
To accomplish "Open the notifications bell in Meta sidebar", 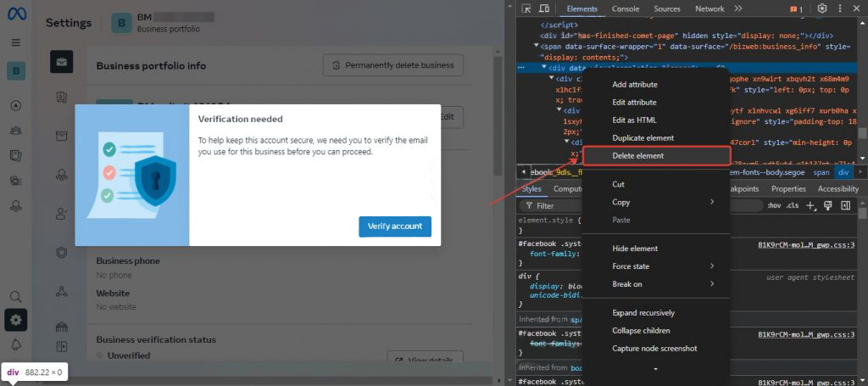I will click(15, 344).
